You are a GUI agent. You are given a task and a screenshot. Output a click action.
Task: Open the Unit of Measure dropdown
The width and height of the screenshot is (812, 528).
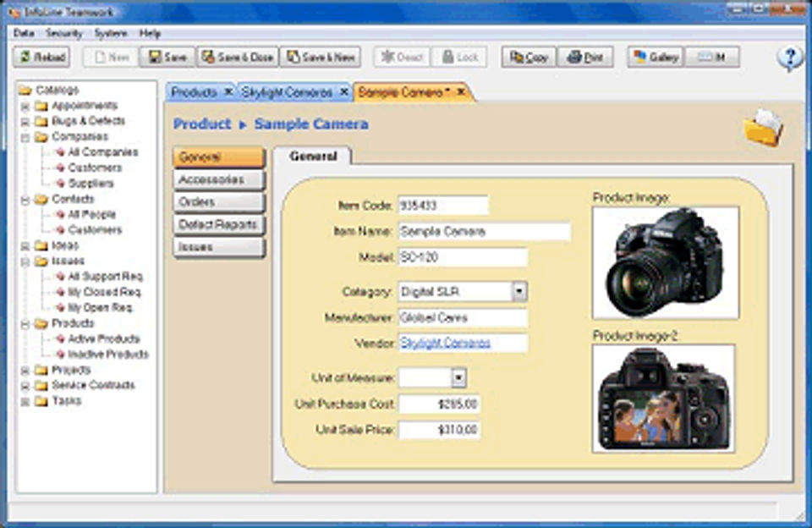click(x=458, y=377)
